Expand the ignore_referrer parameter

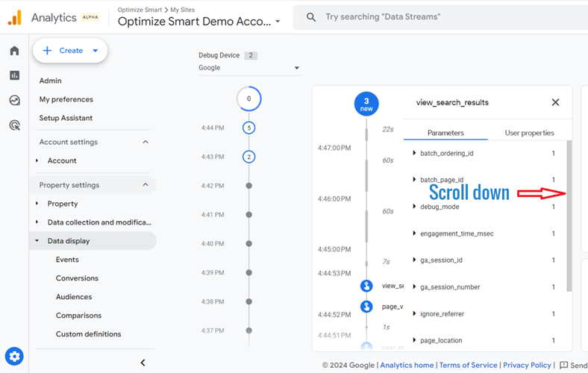(414, 314)
